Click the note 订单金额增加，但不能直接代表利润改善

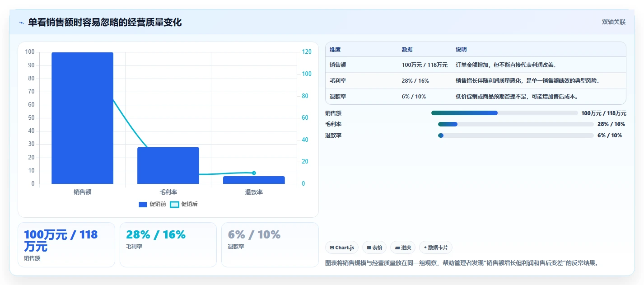pos(506,65)
